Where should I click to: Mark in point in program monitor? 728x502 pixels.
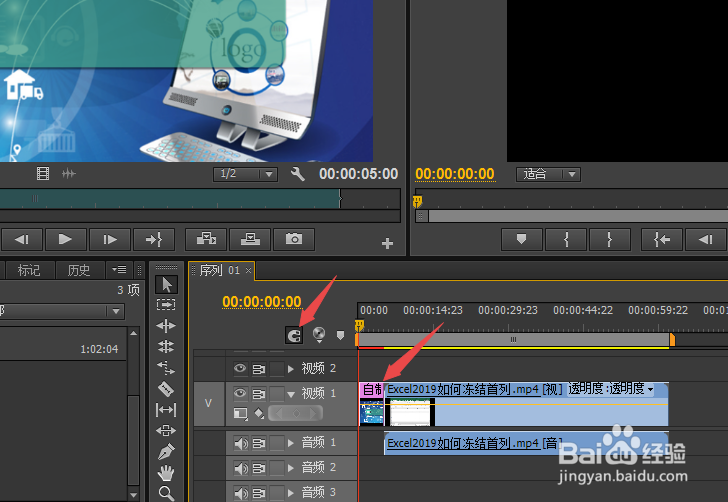click(566, 239)
